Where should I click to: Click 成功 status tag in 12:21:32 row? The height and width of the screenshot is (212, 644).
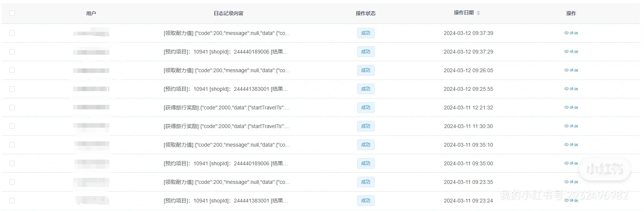point(366,108)
